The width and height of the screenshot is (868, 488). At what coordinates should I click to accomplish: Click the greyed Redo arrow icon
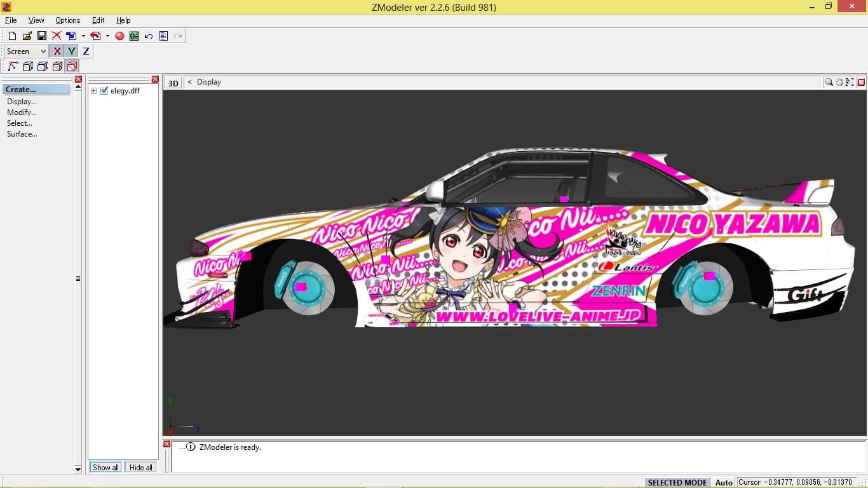coord(178,36)
